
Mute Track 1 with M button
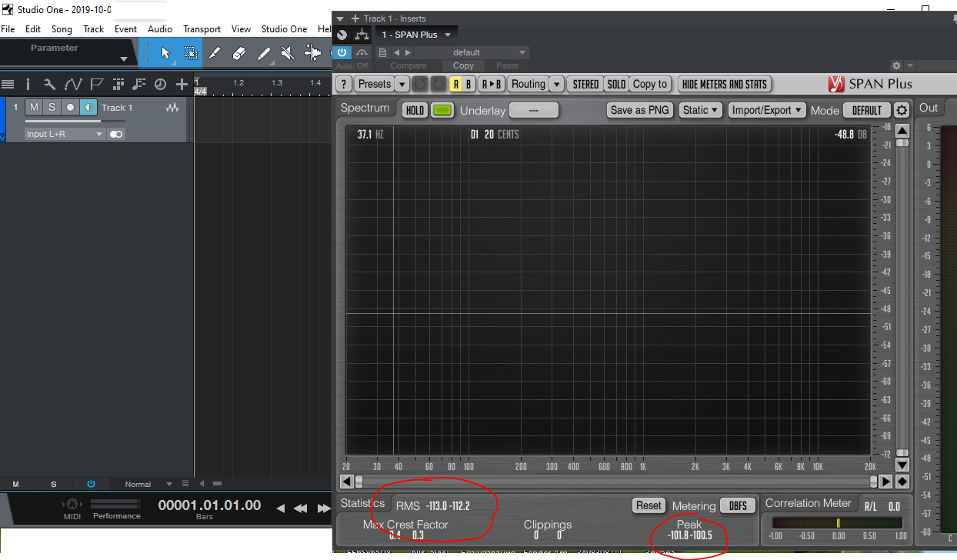click(x=34, y=107)
